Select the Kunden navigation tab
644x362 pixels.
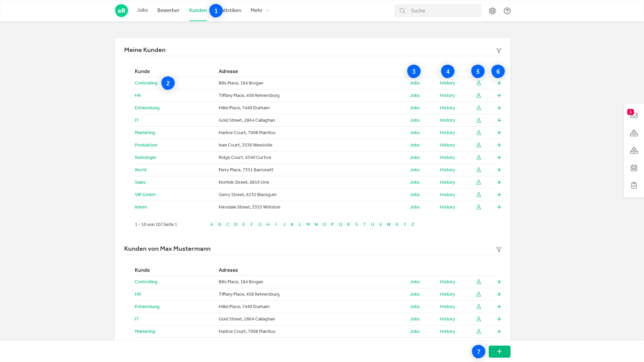198,10
